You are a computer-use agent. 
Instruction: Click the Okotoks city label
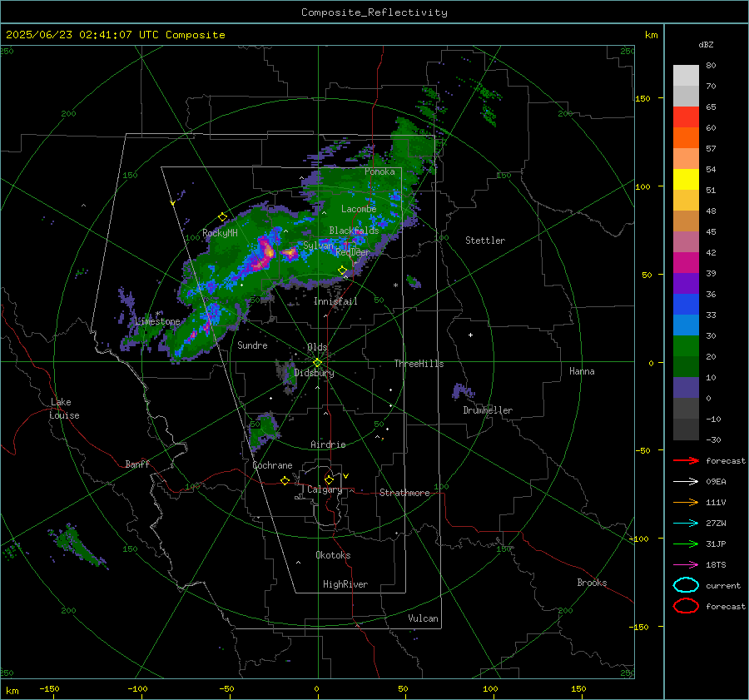pos(333,555)
